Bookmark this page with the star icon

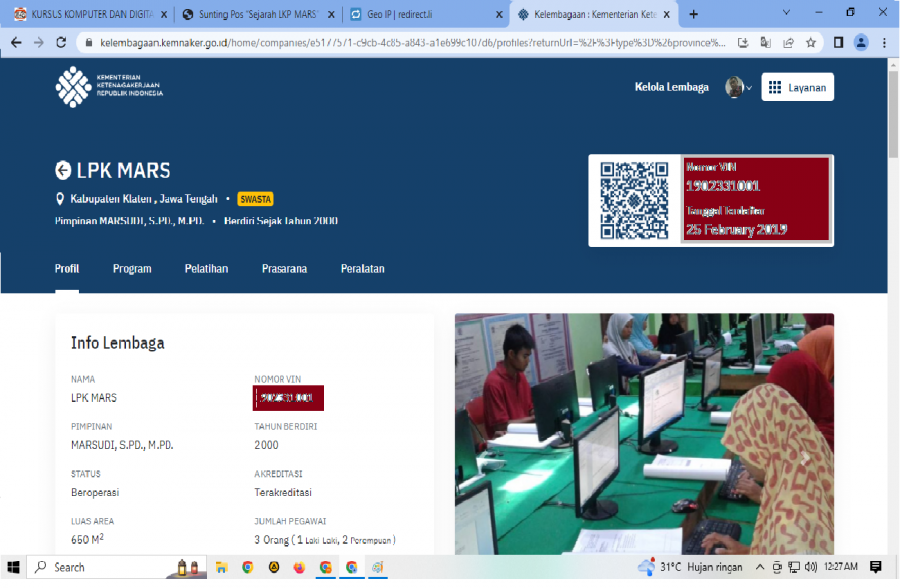tap(811, 44)
